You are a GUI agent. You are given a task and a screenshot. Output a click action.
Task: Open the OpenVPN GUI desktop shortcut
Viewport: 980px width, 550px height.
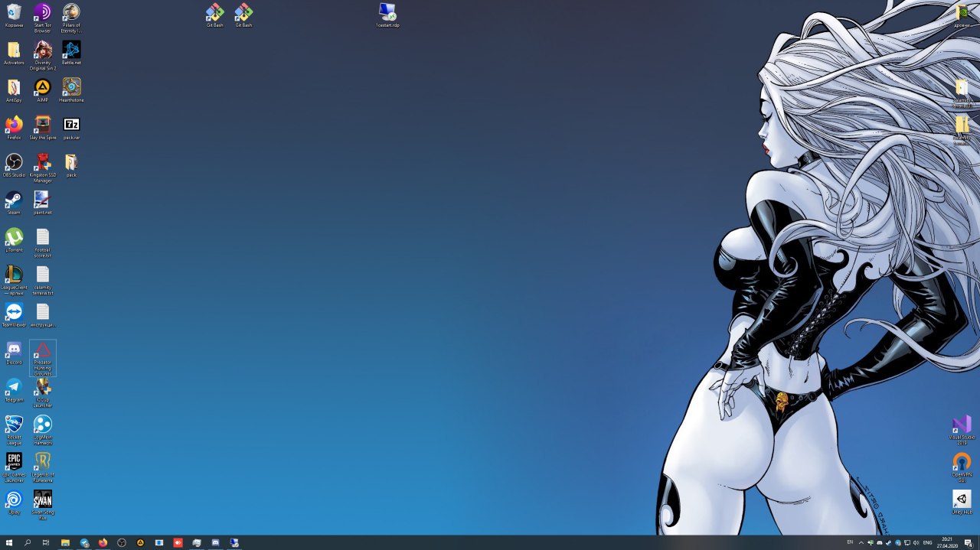tap(962, 467)
